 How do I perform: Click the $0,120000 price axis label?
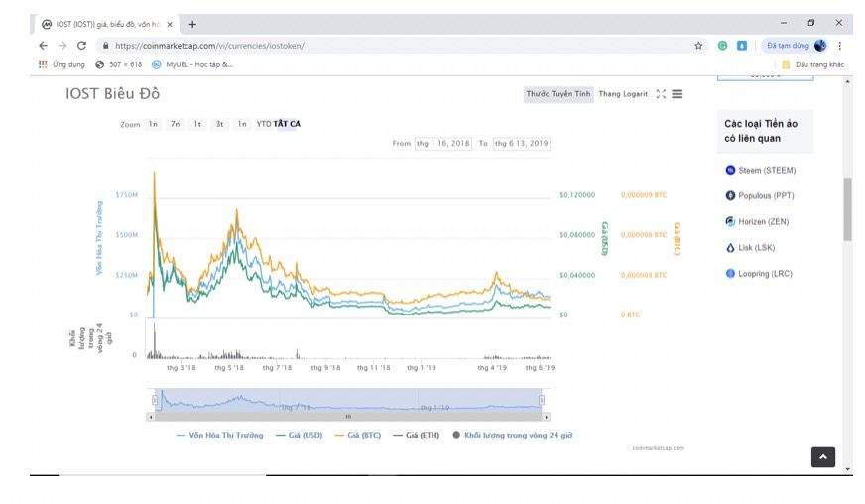pos(577,195)
